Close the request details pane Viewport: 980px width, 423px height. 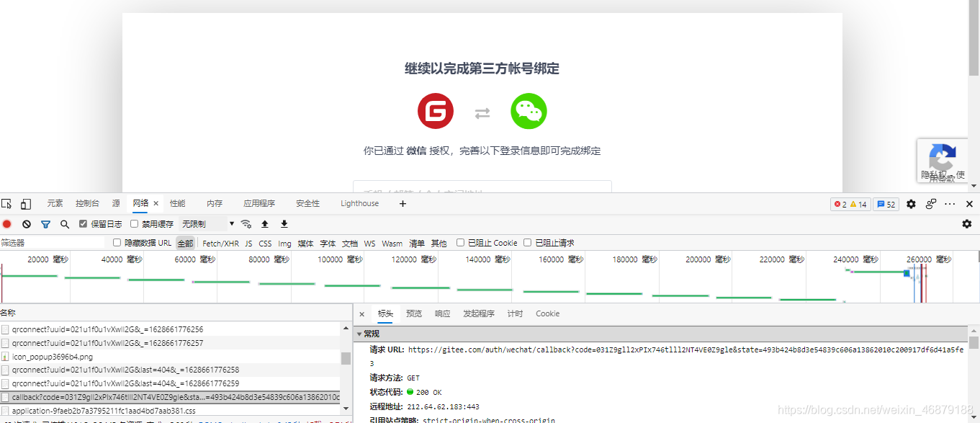[362, 314]
